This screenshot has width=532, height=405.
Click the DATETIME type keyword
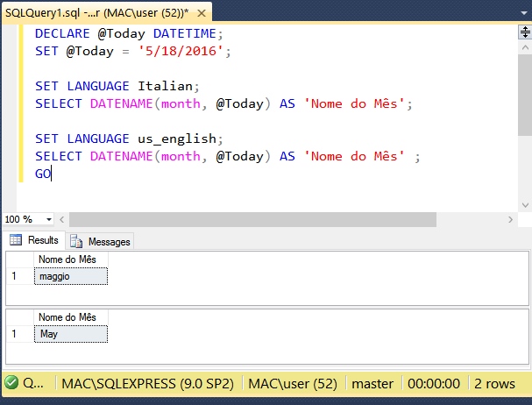(x=185, y=33)
